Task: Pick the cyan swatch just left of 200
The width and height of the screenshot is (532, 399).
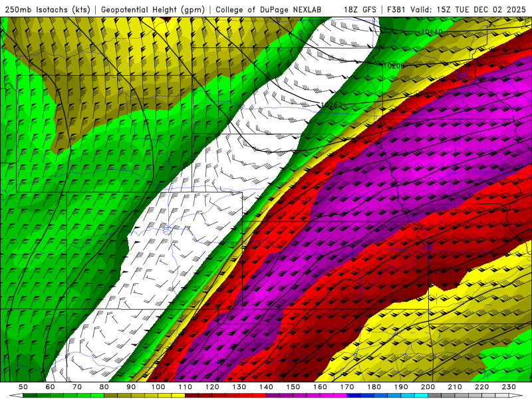Action: pyautogui.click(x=421, y=396)
